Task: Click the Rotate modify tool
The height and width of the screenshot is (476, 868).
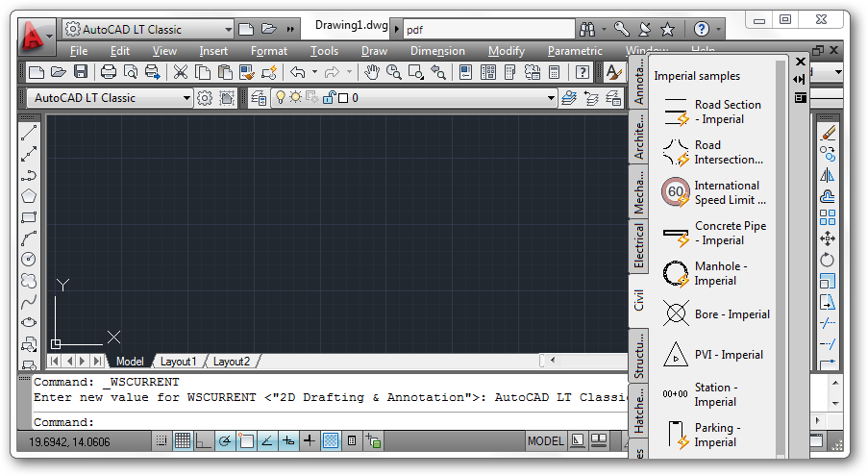Action: coord(828,260)
